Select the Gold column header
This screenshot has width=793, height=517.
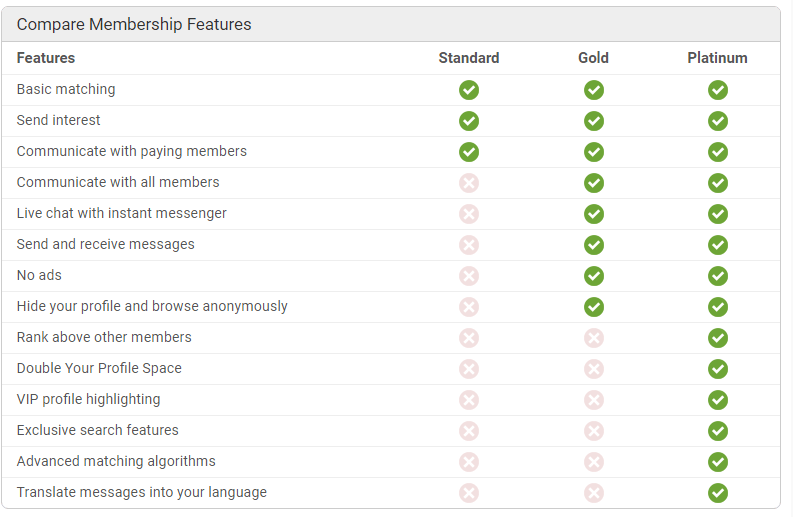[593, 58]
